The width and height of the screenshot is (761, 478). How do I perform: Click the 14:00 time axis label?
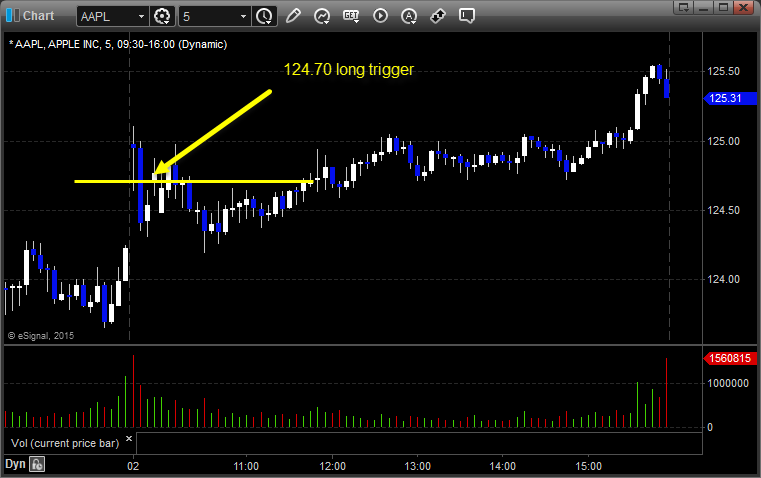point(502,466)
